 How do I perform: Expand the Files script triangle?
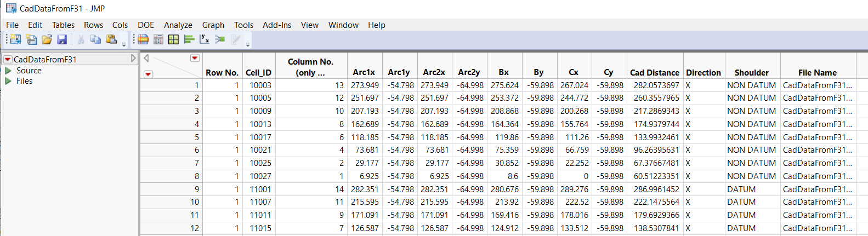pyautogui.click(x=8, y=81)
